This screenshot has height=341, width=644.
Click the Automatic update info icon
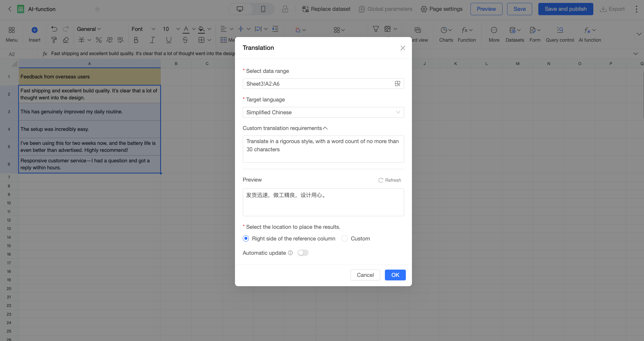pyautogui.click(x=290, y=253)
